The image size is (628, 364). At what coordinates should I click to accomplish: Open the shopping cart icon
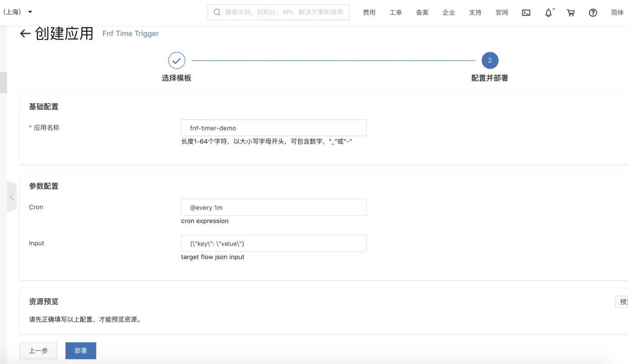pyautogui.click(x=571, y=13)
